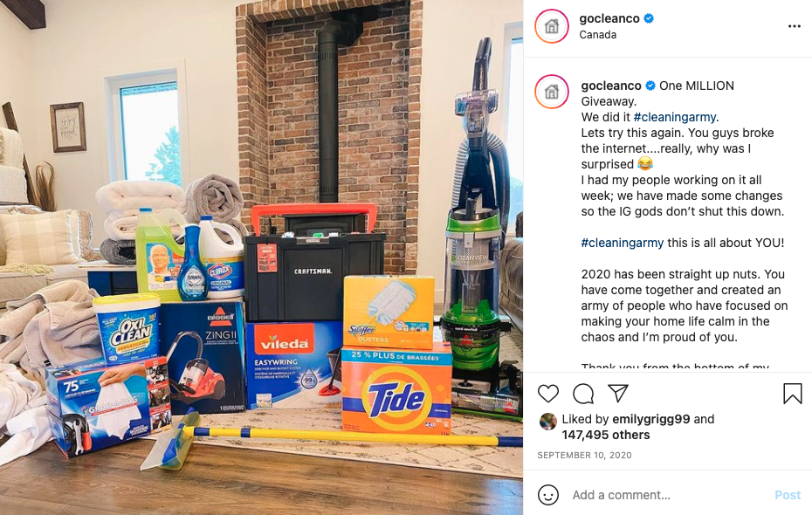
Task: Click the verified badge in the header
Action: (649, 18)
